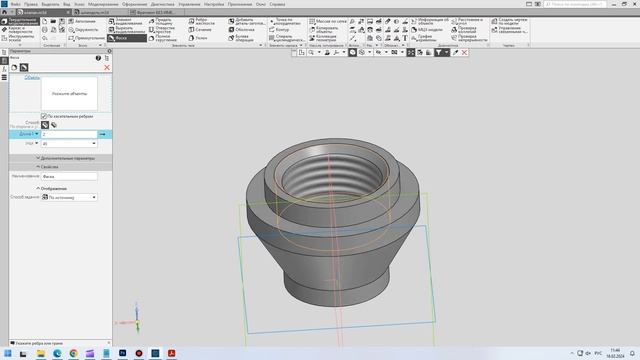Click Ребро жесткости rib tool
Viewport: 640px width, 360px height.
202,21
